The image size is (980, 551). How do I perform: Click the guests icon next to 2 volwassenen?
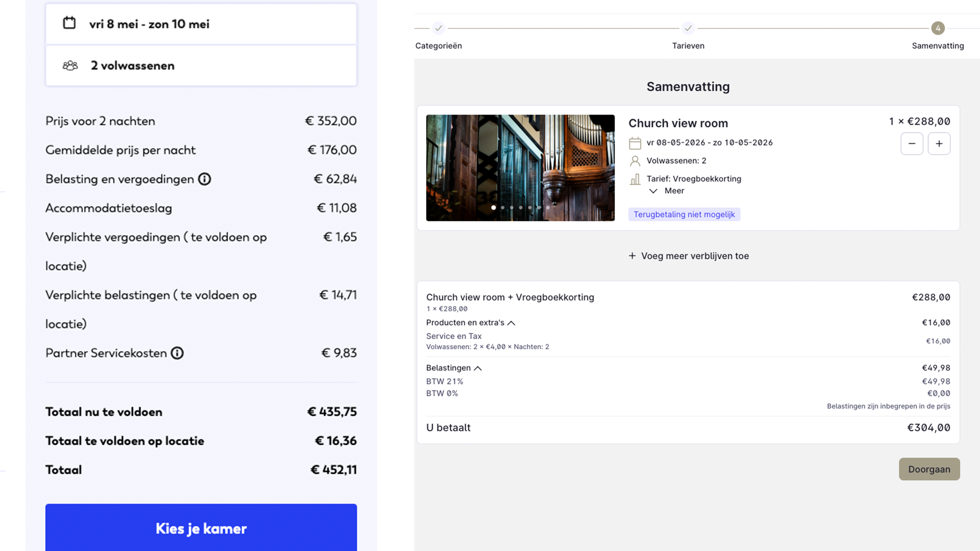click(x=70, y=66)
